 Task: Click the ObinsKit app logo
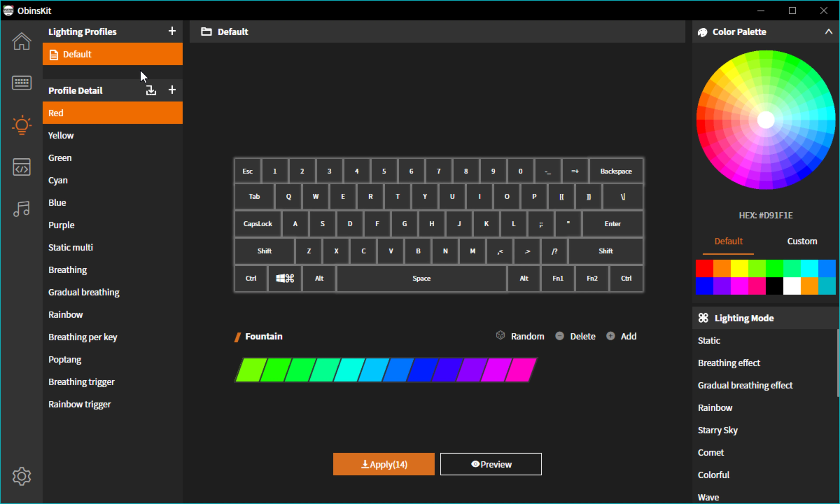(x=8, y=10)
